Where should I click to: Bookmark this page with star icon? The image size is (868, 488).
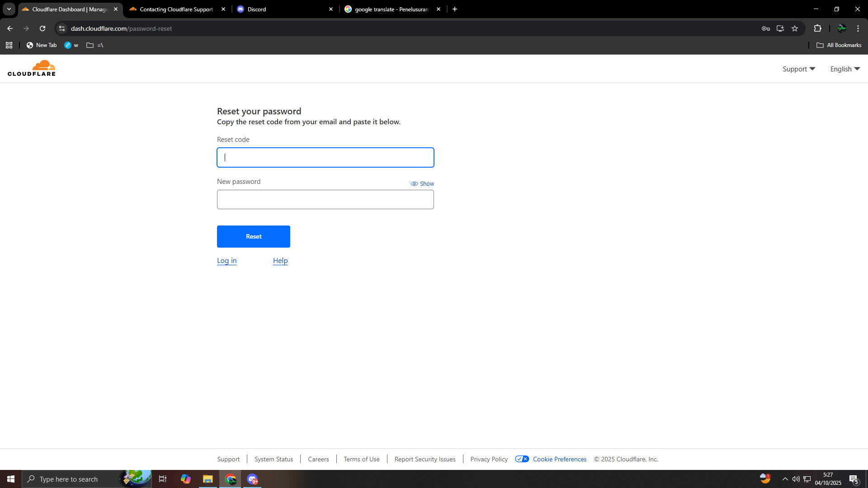pos(795,28)
